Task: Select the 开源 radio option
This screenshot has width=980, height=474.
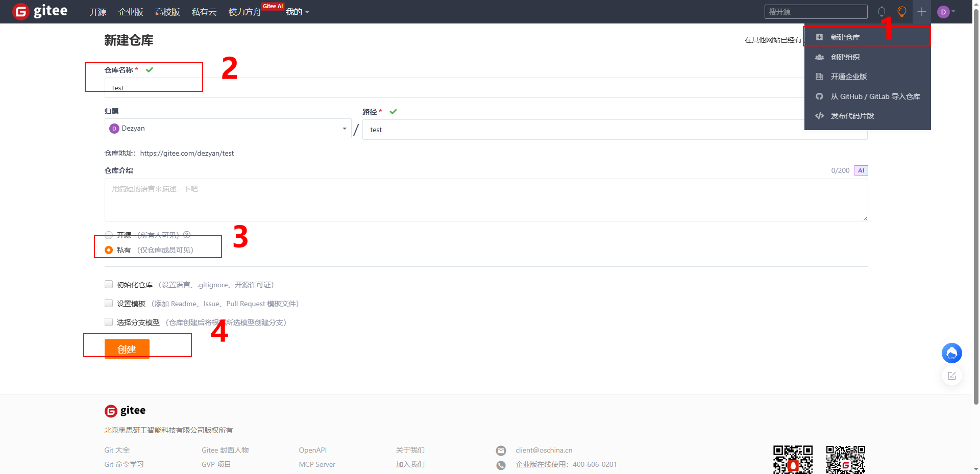Action: tap(109, 235)
